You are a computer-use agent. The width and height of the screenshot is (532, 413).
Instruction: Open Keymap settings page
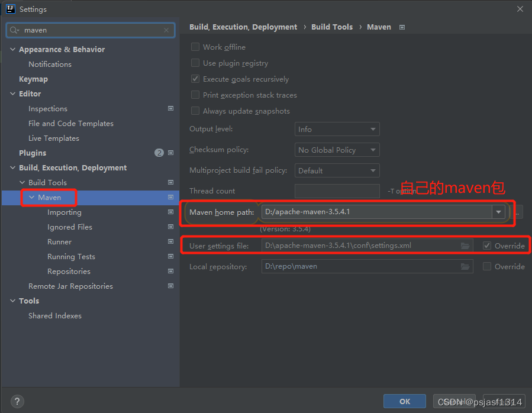(x=33, y=79)
